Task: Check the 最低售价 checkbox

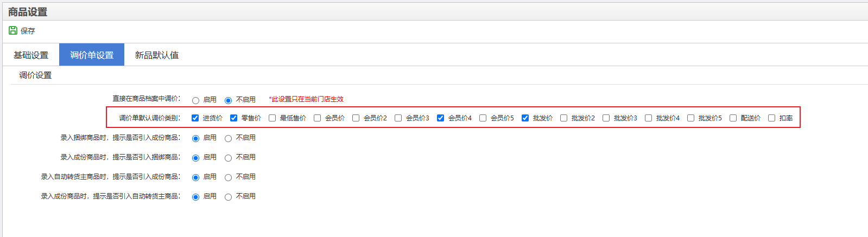Action: coord(272,118)
